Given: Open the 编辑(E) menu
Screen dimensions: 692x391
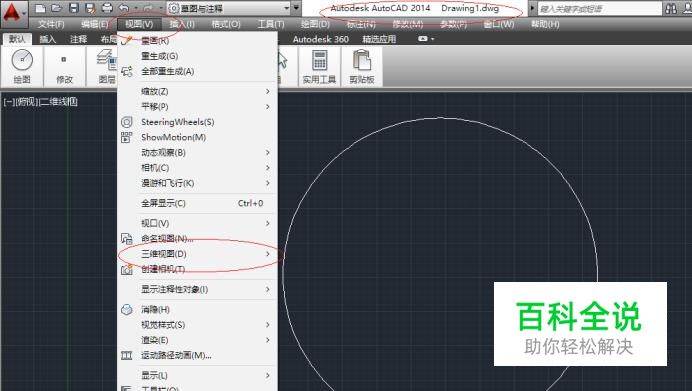Looking at the screenshot, I should [94, 24].
